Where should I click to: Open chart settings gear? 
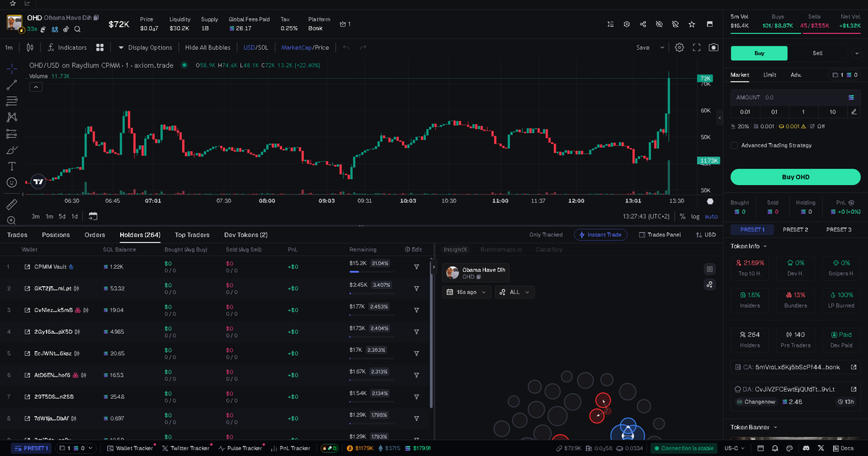pyautogui.click(x=679, y=48)
